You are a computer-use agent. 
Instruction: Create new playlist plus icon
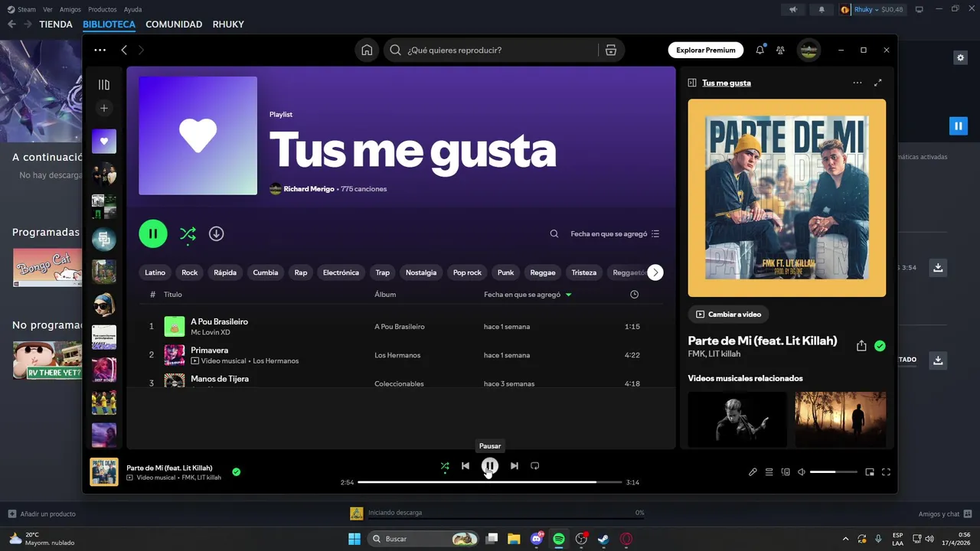click(x=104, y=108)
